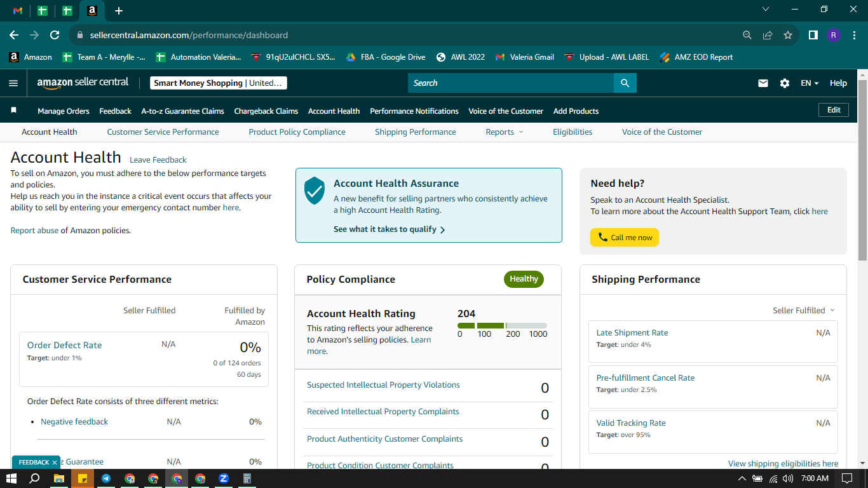Screen dimensions: 868x488
Task: Open the Smart Money Shopping store selector
Action: (x=219, y=83)
